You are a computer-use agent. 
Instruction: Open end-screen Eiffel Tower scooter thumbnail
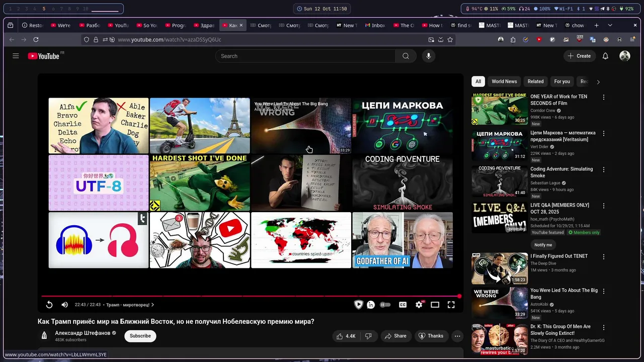200,126
